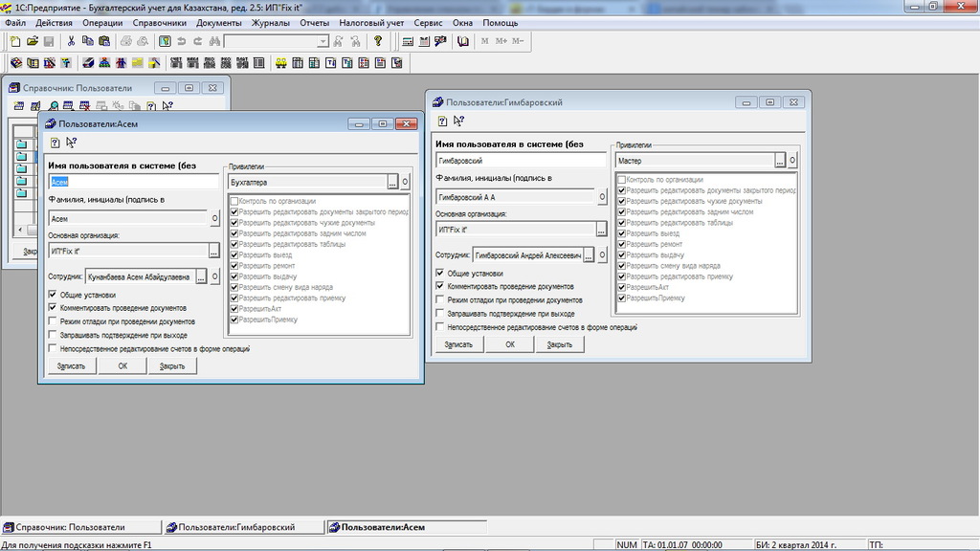
Task: Toggle Комментировать проведение документов in Асем window
Action: pos(53,307)
